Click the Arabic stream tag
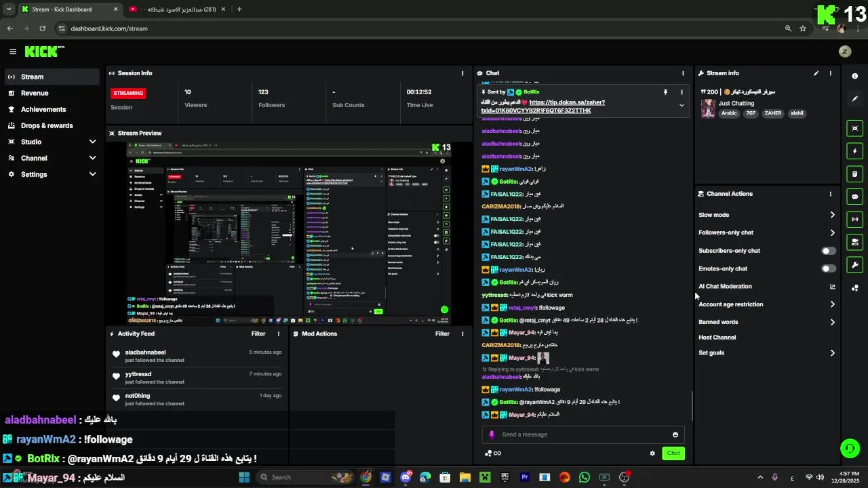Image resolution: width=868 pixels, height=488 pixels. 729,114
